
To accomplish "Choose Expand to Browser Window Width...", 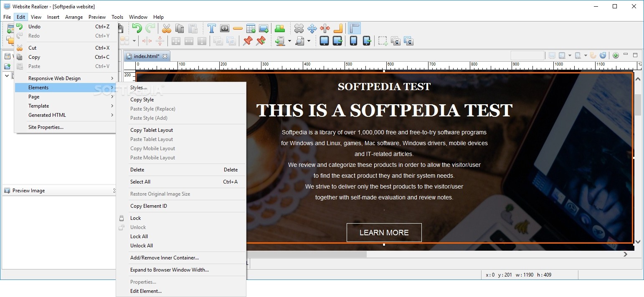I will click(x=181, y=270).
